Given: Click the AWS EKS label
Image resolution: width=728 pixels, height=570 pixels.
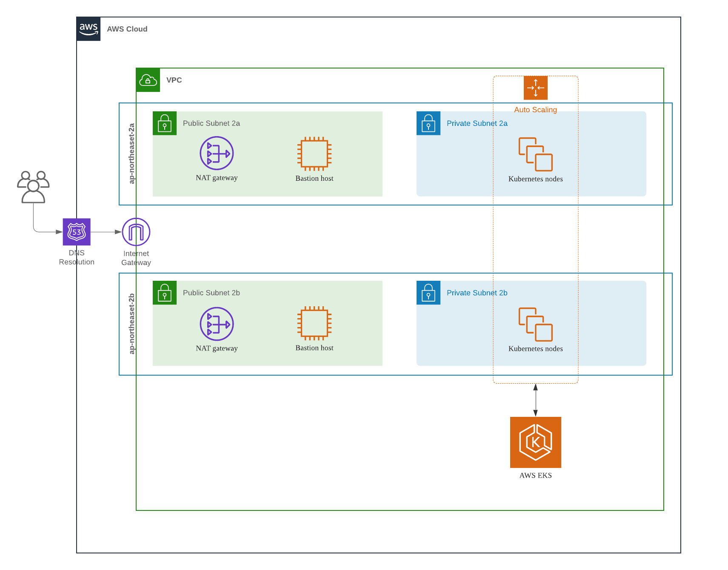Looking at the screenshot, I should 536,476.
